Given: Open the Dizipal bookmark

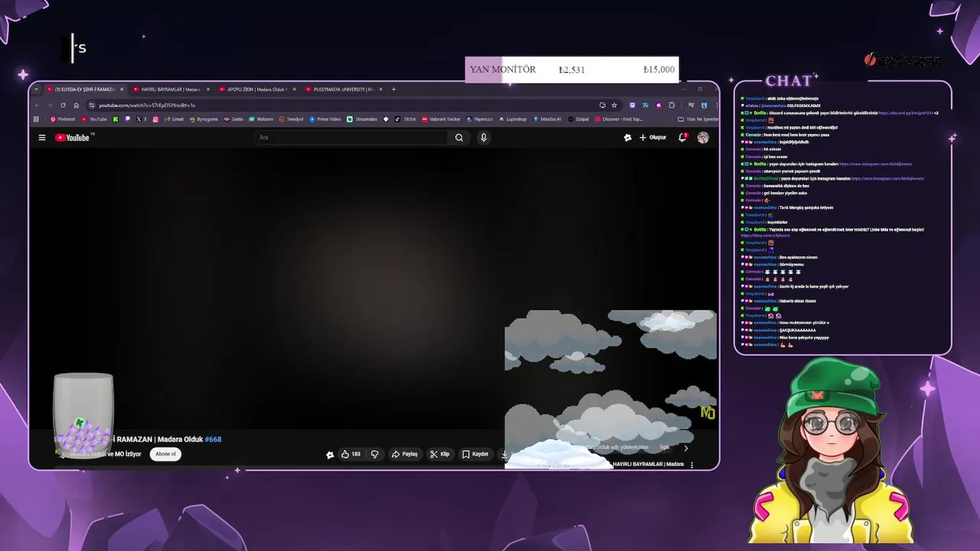Looking at the screenshot, I should click(x=578, y=119).
